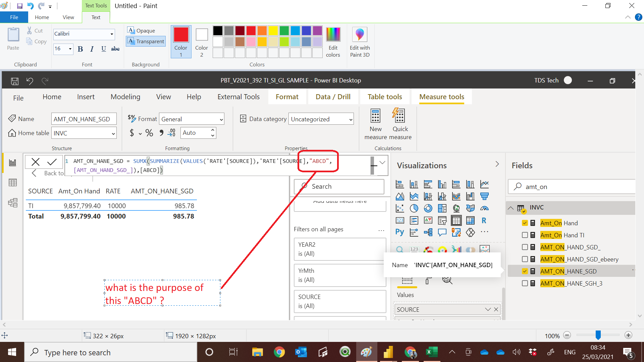Viewport: 644px width, 362px height.
Task: Remove SOURCE field from Values
Action: click(x=496, y=310)
